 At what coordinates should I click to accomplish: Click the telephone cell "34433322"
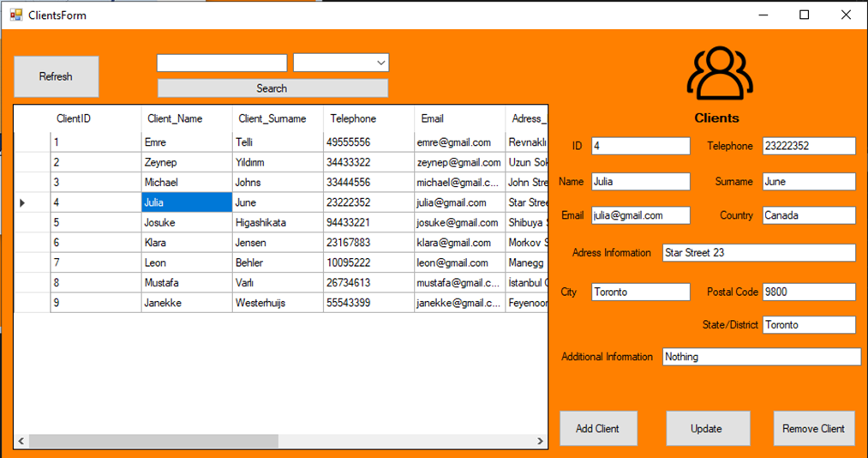pos(368,162)
